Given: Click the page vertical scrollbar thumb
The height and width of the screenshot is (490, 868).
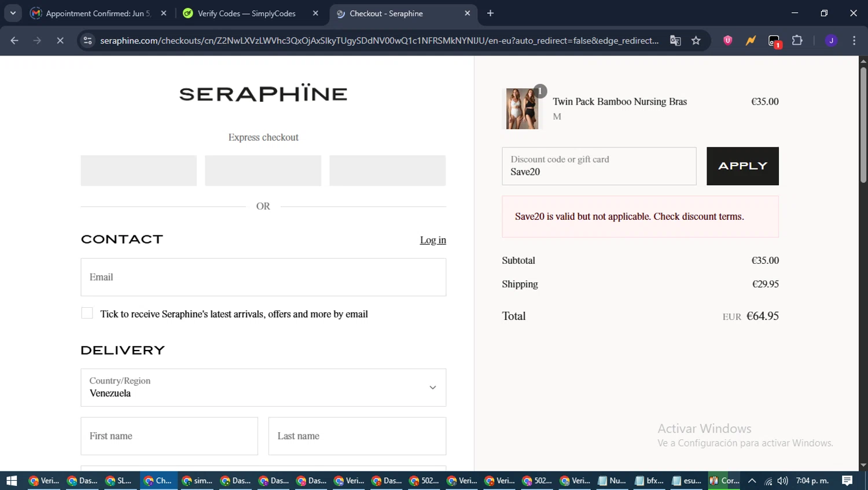Looking at the screenshot, I should click(863, 124).
